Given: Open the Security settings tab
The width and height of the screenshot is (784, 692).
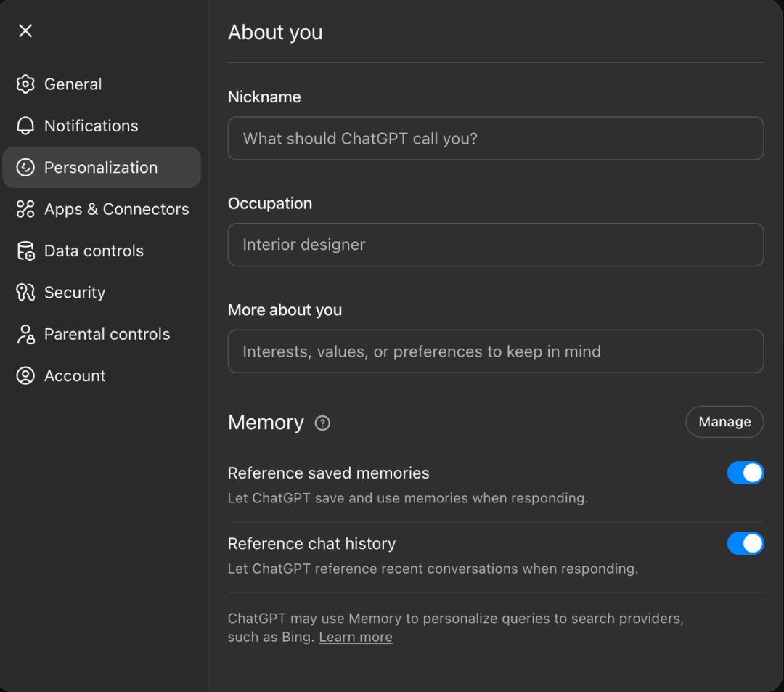Looking at the screenshot, I should 75,293.
